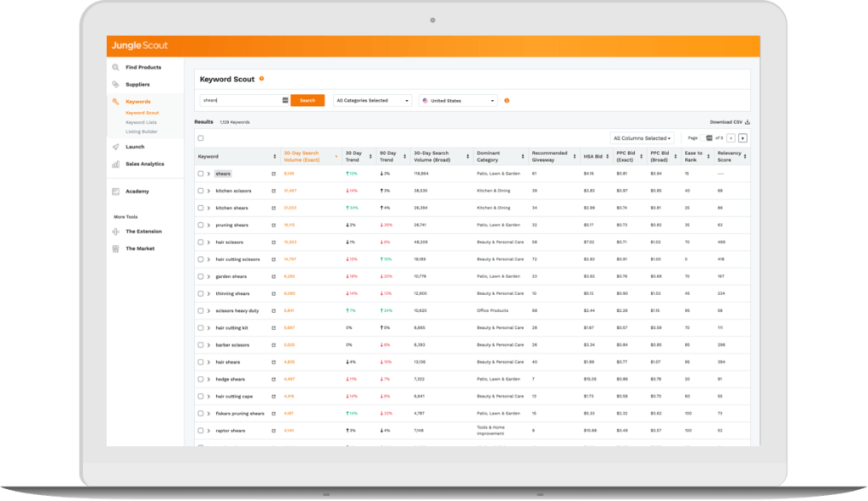Check the box for kitchen scissors
The height and width of the screenshot is (501, 868).
(201, 191)
